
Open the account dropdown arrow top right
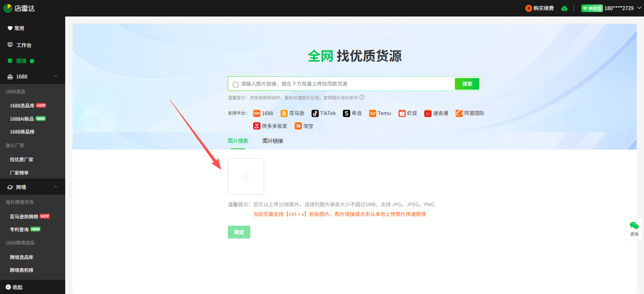click(639, 8)
